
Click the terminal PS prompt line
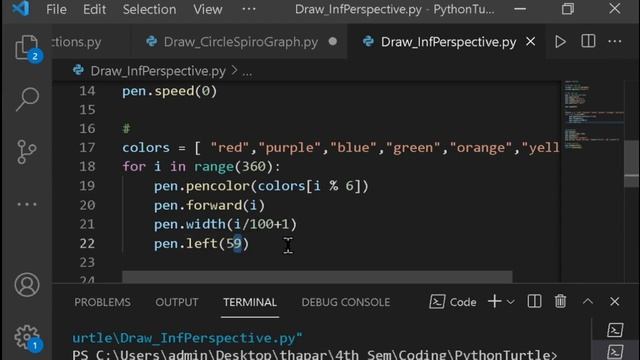coord(314,354)
